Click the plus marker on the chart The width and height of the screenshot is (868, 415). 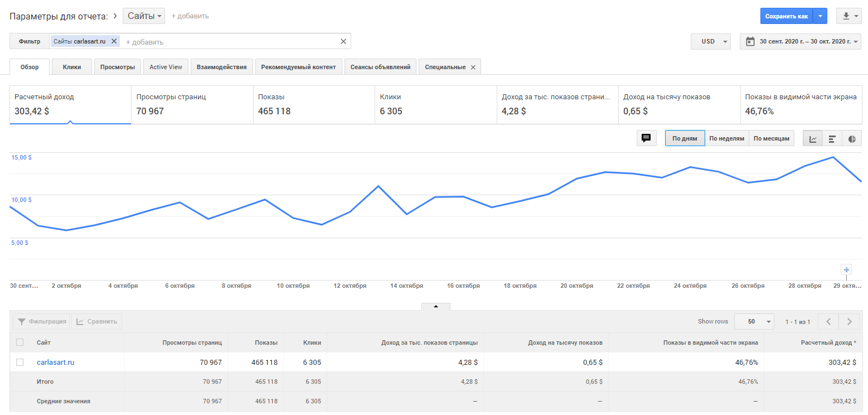click(846, 270)
